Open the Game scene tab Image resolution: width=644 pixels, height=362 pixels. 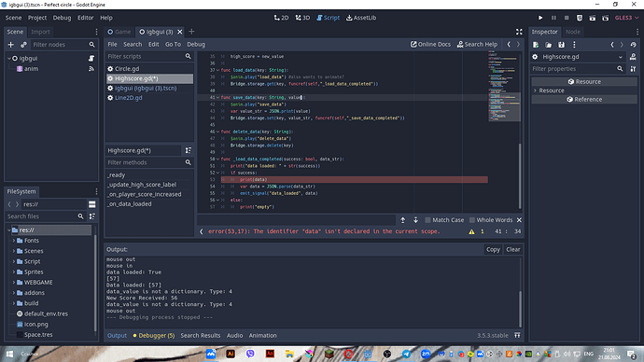pyautogui.click(x=119, y=32)
